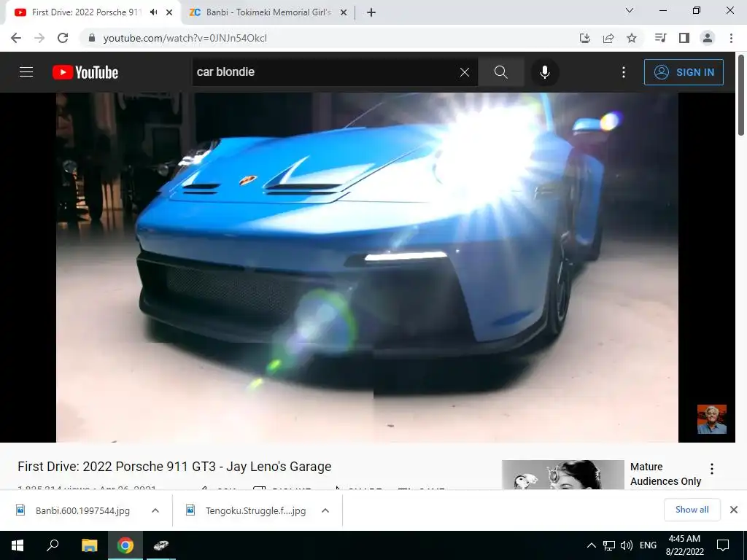Viewport: 747px width, 560px height.
Task: Open the YouTube hamburger guide menu
Action: pos(26,72)
